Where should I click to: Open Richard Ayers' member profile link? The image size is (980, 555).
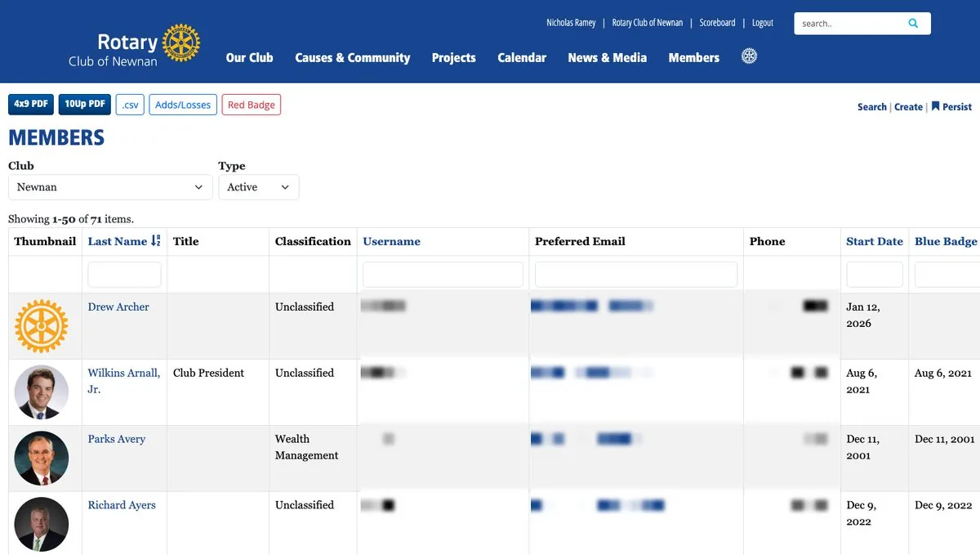122,505
